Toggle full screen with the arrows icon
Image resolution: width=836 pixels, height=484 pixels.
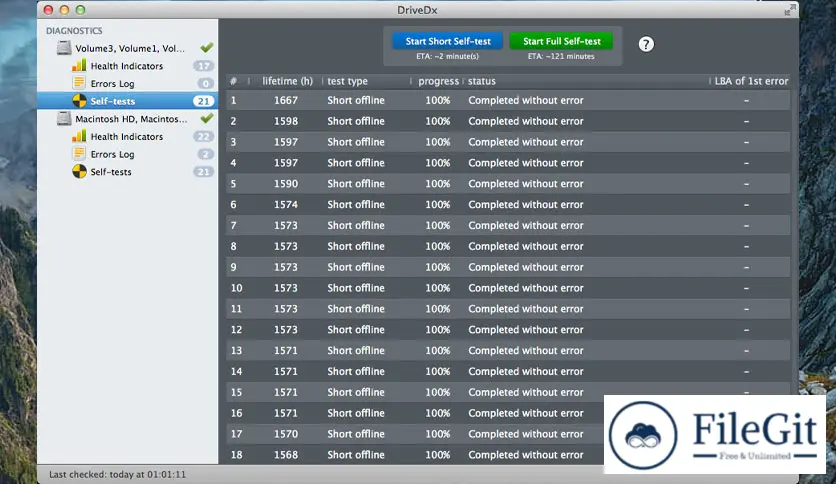(790, 10)
